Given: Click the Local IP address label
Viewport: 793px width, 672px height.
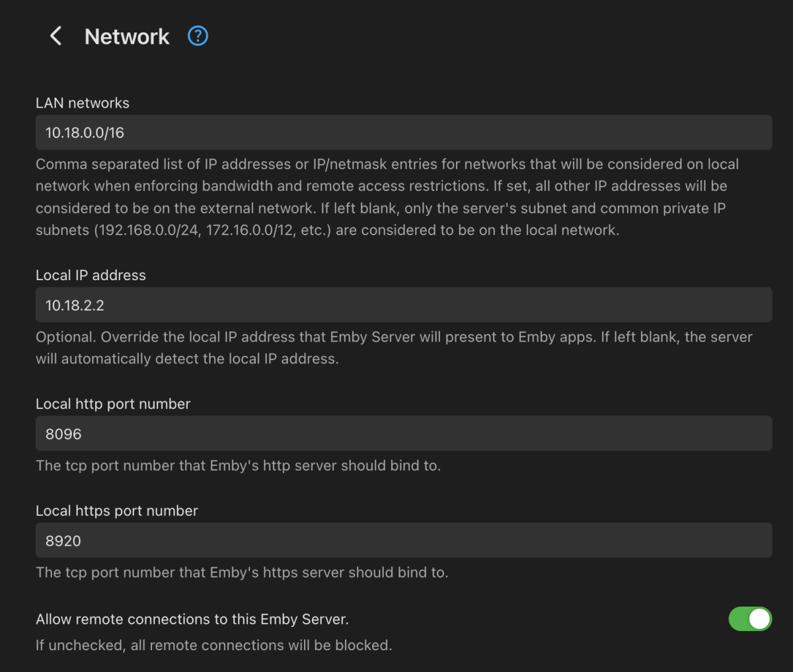Looking at the screenshot, I should tap(91, 276).
